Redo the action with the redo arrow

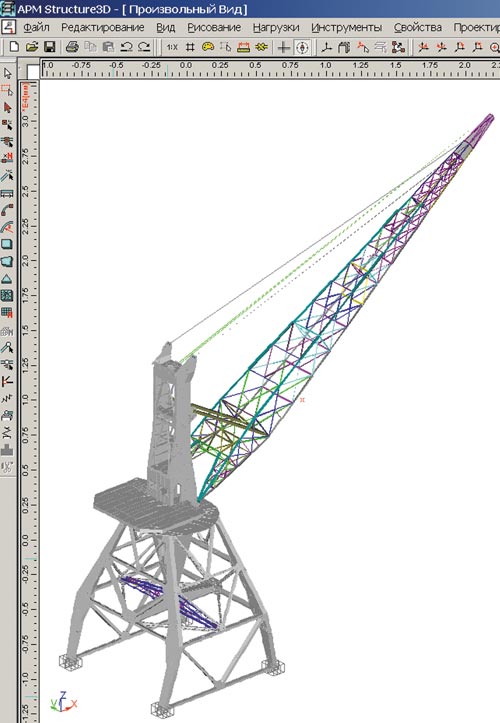pyautogui.click(x=144, y=47)
